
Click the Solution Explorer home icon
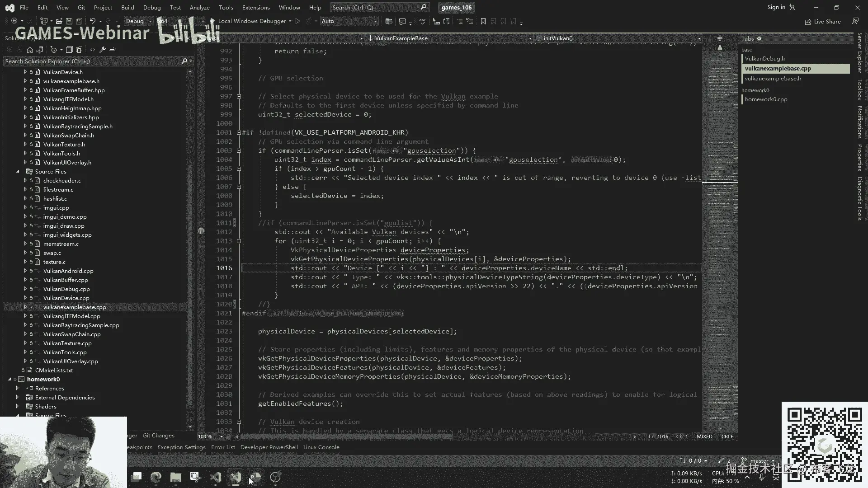click(x=30, y=50)
